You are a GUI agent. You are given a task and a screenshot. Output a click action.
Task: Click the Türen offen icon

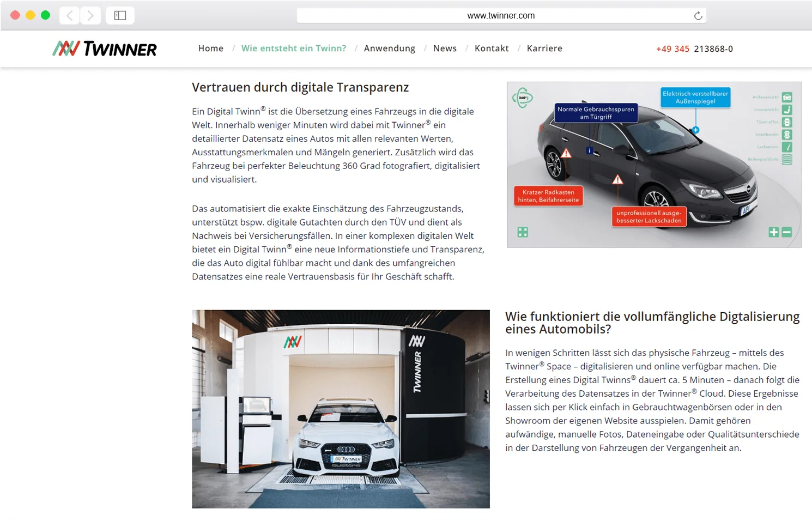tap(787, 123)
